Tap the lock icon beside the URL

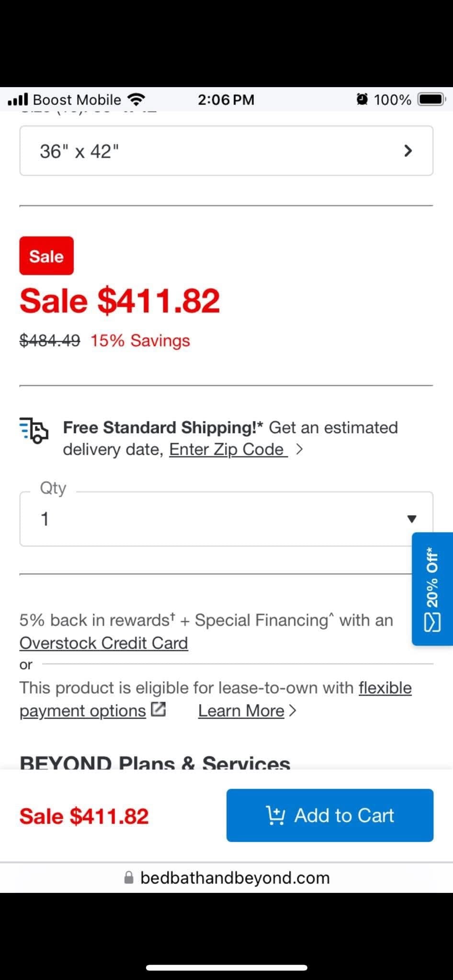coord(129,877)
